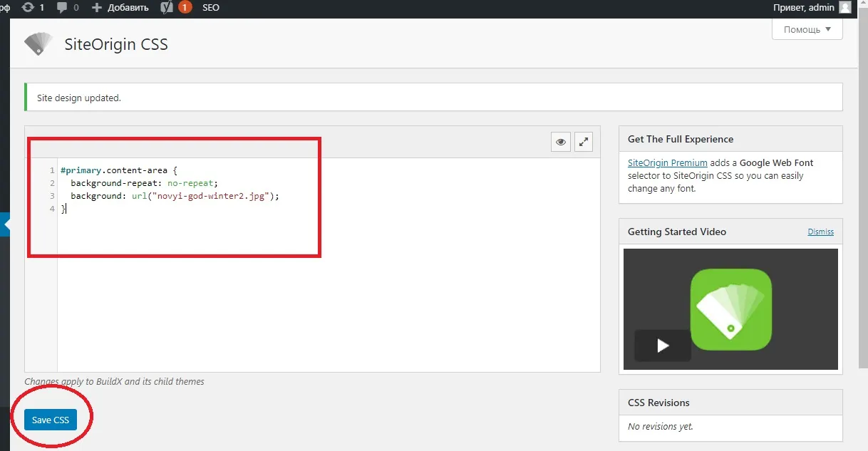Click the Save CSS button
The width and height of the screenshot is (868, 451).
[51, 420]
